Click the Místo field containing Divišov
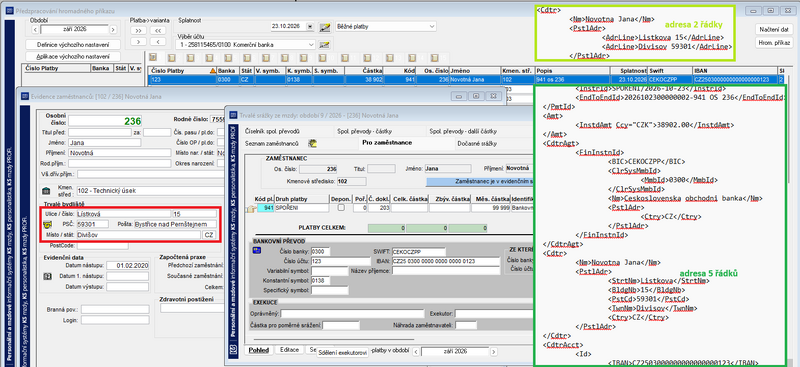 coord(138,235)
